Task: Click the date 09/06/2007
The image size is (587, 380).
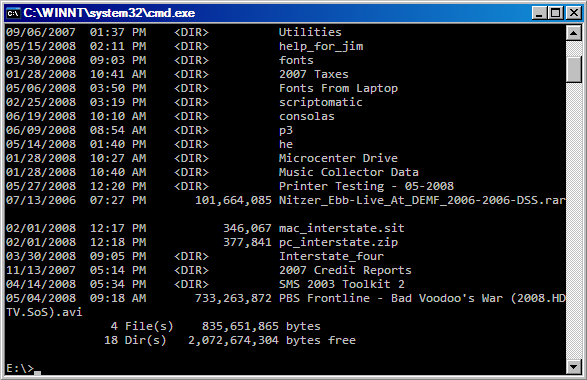Action: pyautogui.click(x=41, y=32)
